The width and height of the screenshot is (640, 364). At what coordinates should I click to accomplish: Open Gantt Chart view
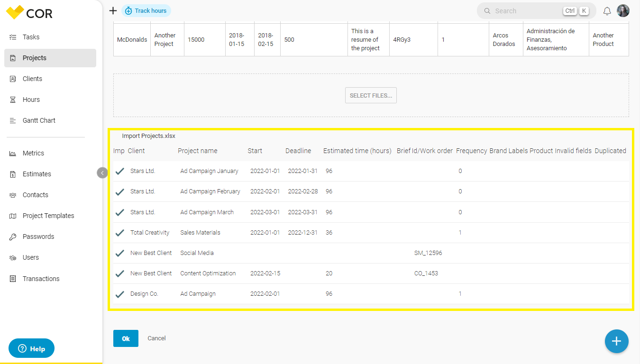tap(39, 120)
